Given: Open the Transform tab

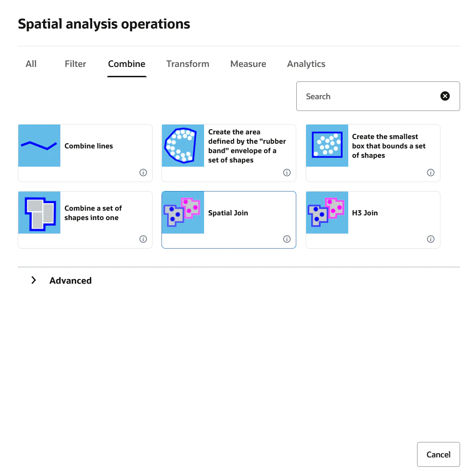Looking at the screenshot, I should click(x=188, y=64).
